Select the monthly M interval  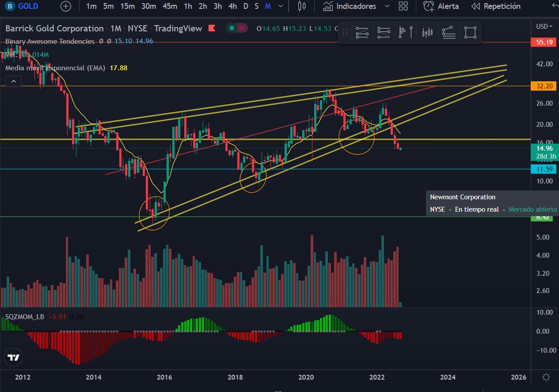pos(268,6)
